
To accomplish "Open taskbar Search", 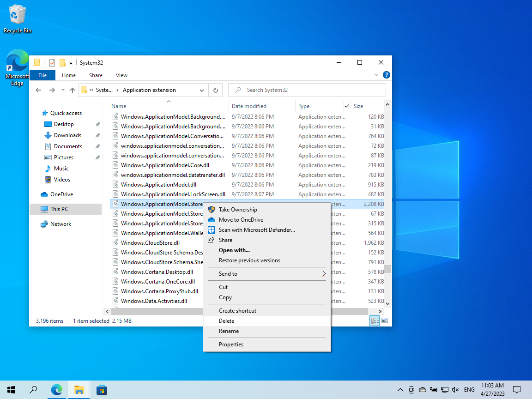I will (x=33, y=390).
